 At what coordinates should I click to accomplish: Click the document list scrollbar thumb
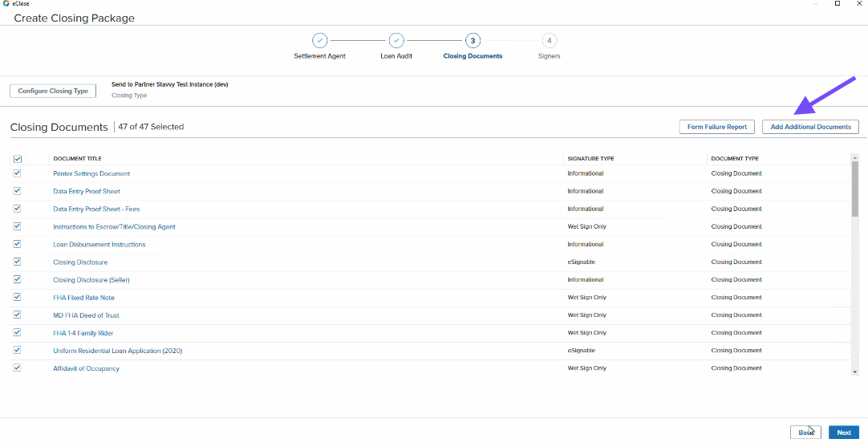pos(854,189)
